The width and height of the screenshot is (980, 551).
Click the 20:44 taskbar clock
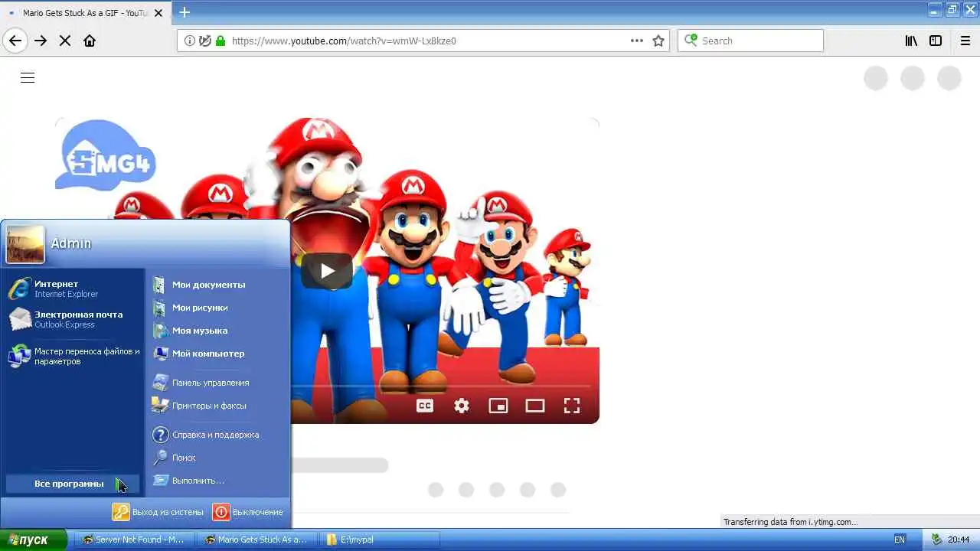coord(959,540)
